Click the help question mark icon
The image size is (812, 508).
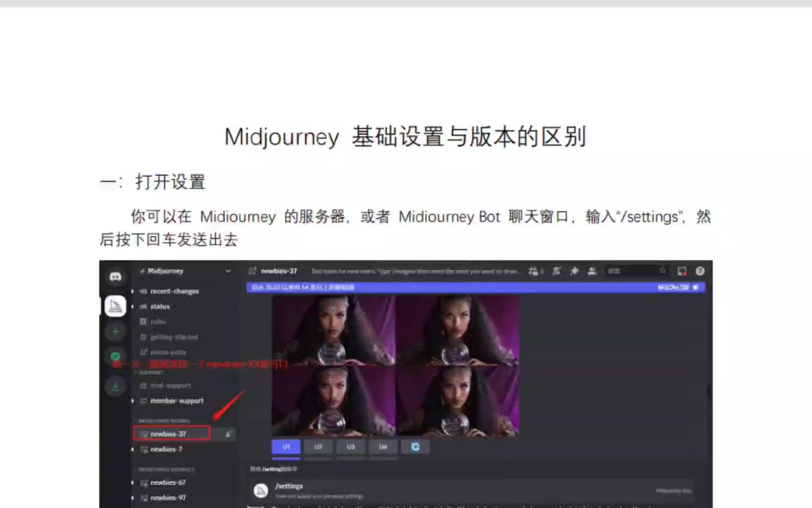700,271
